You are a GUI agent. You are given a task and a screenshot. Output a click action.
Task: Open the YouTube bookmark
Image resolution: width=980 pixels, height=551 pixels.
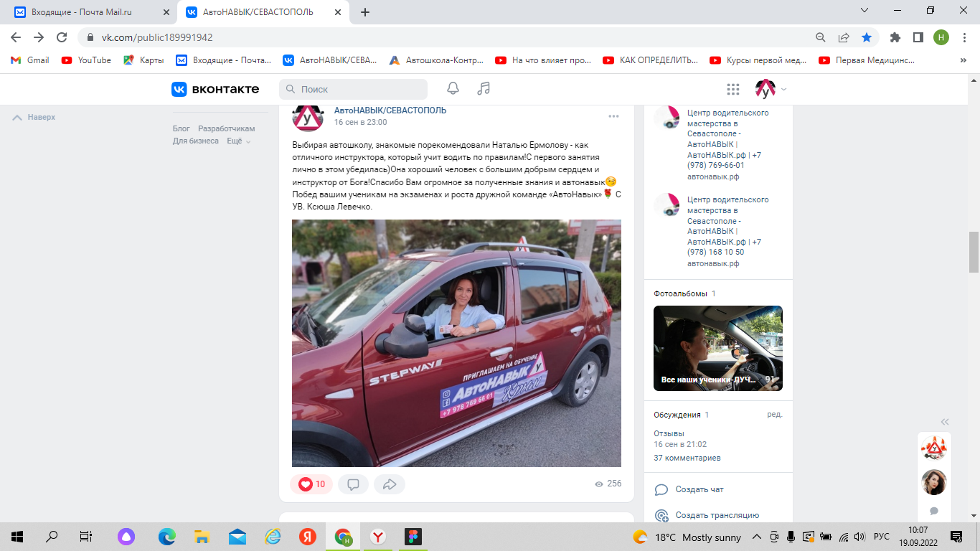pos(87,60)
